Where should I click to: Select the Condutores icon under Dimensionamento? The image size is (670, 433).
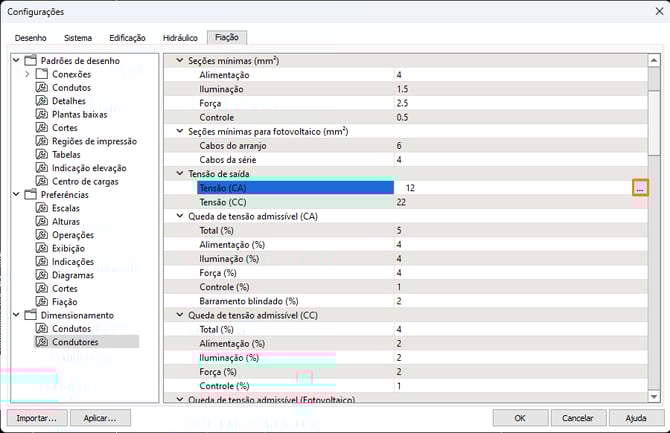42,342
